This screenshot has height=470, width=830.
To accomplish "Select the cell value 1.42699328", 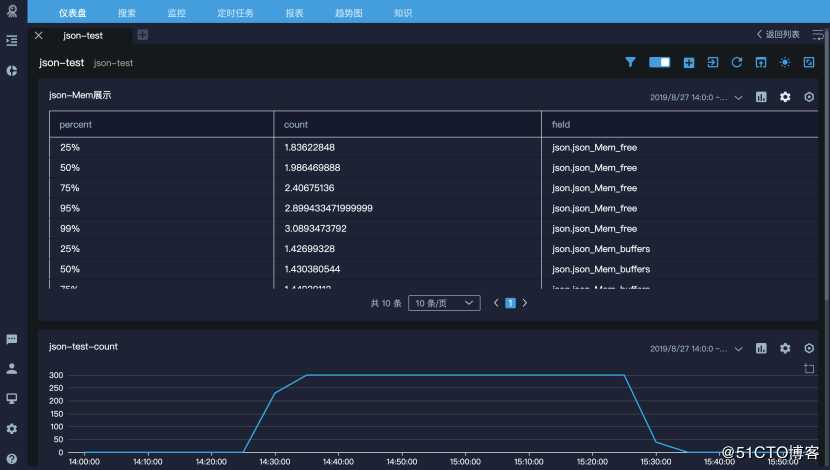I will 309,249.
